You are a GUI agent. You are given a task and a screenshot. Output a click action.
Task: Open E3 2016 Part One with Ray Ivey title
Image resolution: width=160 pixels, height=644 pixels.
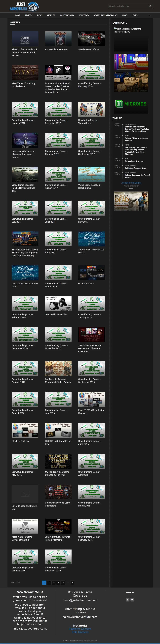coord(58,443)
